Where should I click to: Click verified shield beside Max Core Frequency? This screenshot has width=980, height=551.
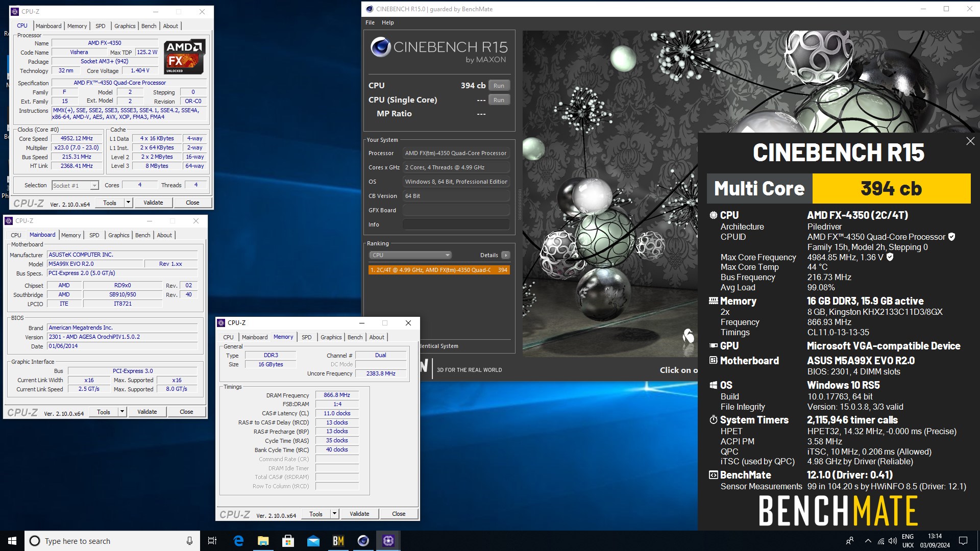pos(890,257)
